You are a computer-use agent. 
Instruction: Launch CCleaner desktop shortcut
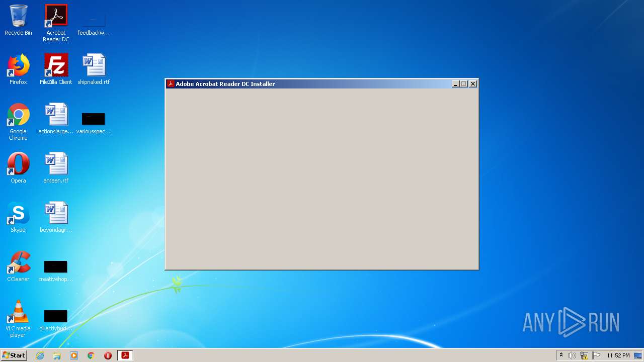(18, 266)
